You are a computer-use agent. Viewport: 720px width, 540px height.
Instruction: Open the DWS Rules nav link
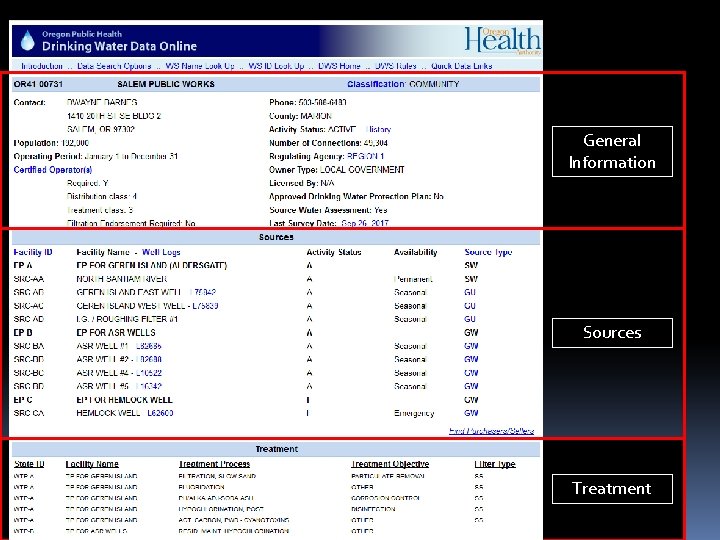coord(396,66)
